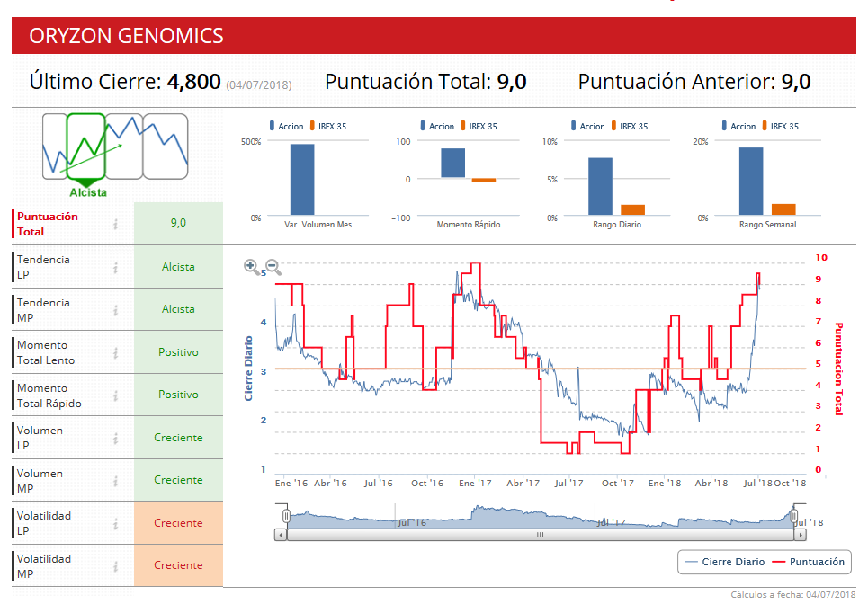The height and width of the screenshot is (613, 868).
Task: Open info icon beside Momento Total Rápido
Action: point(116,396)
